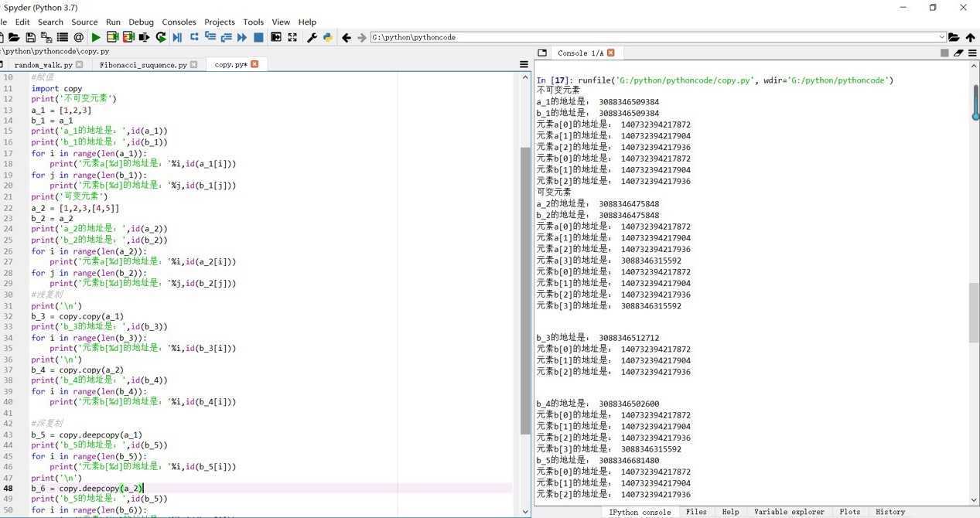Click the editor vertical scrollbar thumb
This screenshot has width=980, height=518.
click(525, 290)
